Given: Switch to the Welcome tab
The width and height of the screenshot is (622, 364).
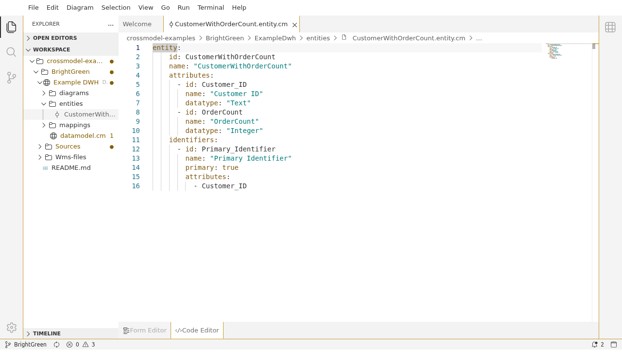Looking at the screenshot, I should [x=137, y=24].
